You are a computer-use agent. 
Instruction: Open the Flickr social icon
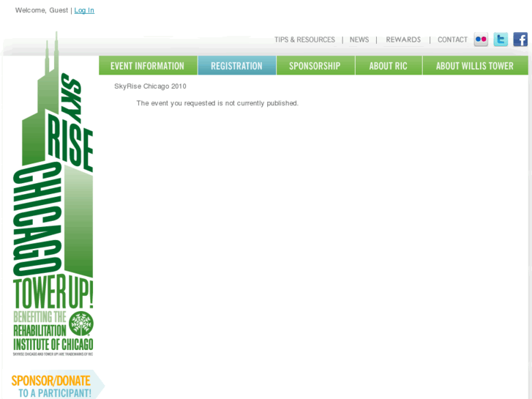point(481,40)
